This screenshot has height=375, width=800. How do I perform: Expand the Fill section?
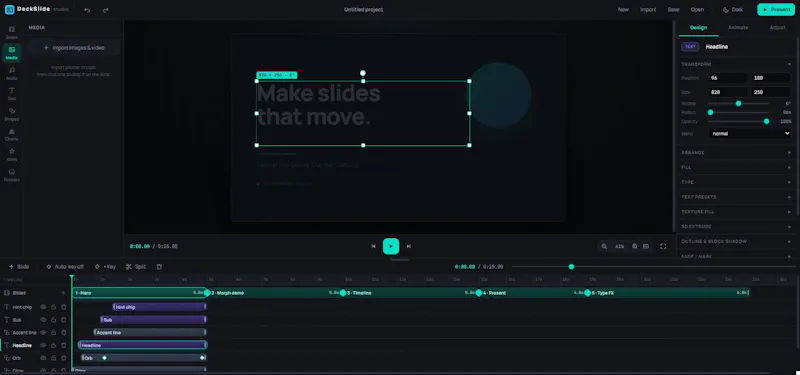[x=736, y=167]
